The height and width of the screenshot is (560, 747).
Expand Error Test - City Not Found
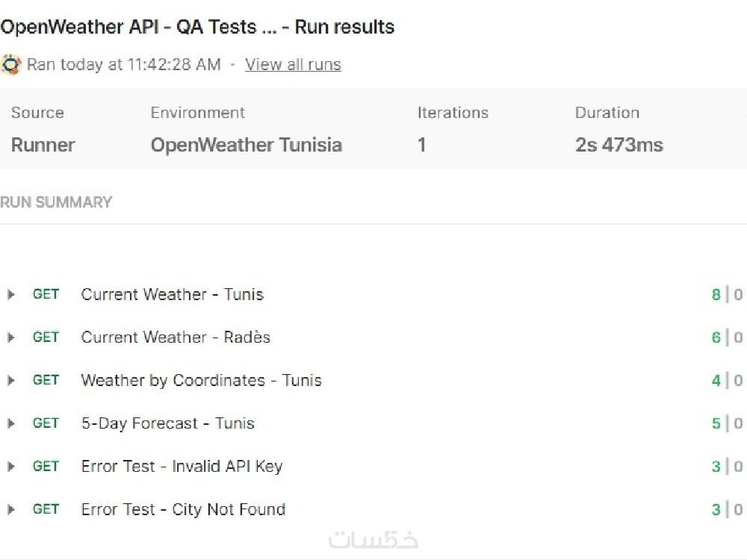point(11,509)
